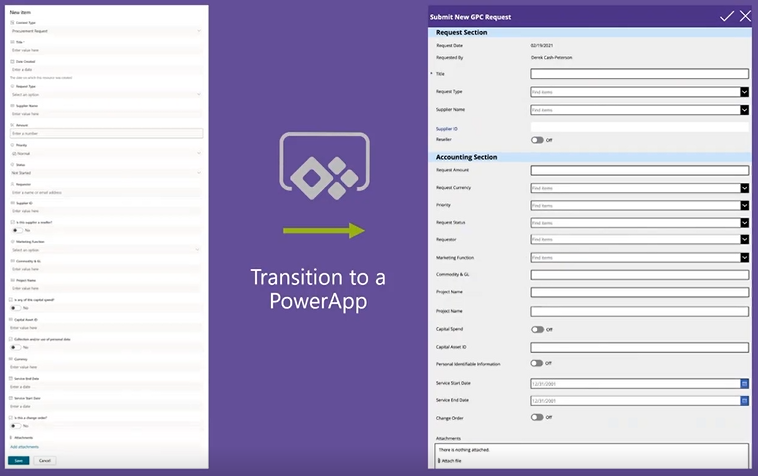758x476 pixels.
Task: Expand Priority dropdown showing Normal in New item form
Action: point(106,153)
